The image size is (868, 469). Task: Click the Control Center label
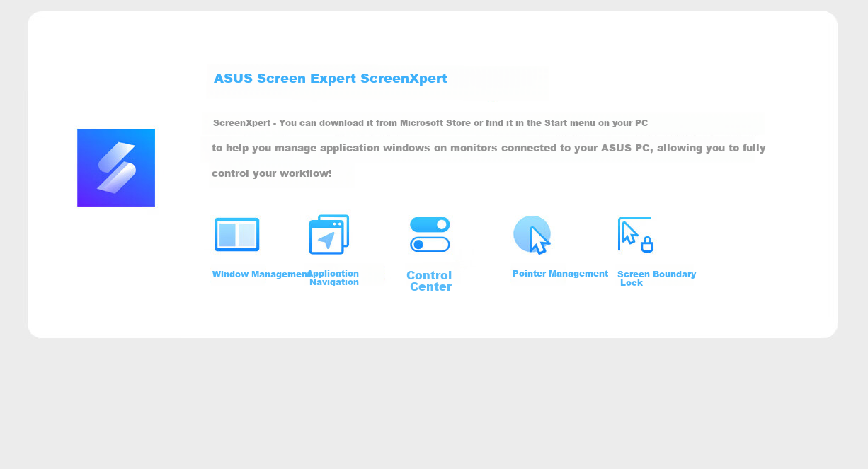[x=430, y=281]
